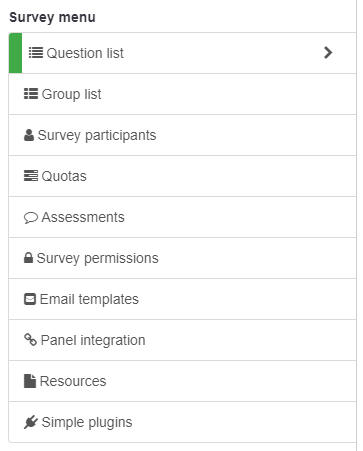
Task: Open the Question list menu item
Action: pyautogui.click(x=182, y=53)
